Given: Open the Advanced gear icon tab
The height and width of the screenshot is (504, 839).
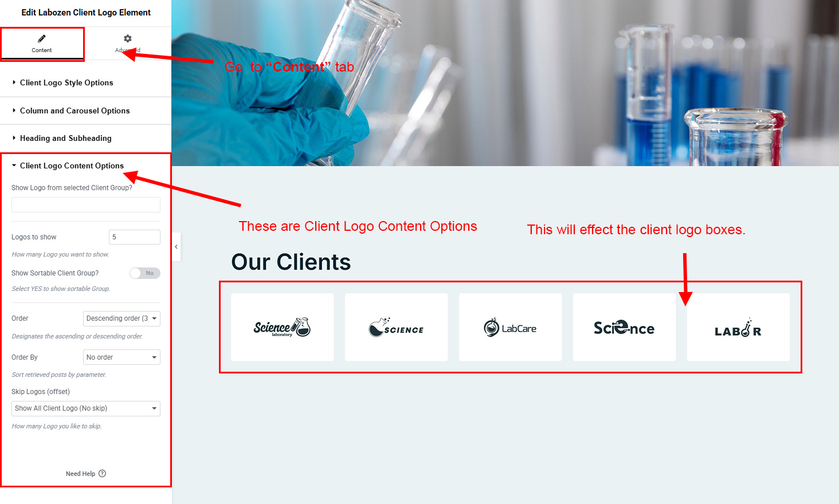Looking at the screenshot, I should coord(128,38).
